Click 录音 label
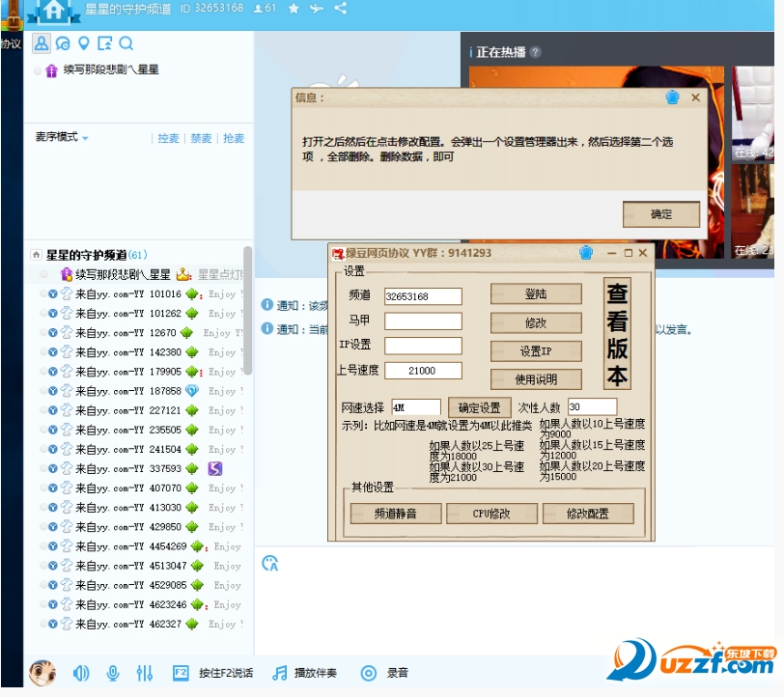The image size is (784, 697). pyautogui.click(x=398, y=673)
